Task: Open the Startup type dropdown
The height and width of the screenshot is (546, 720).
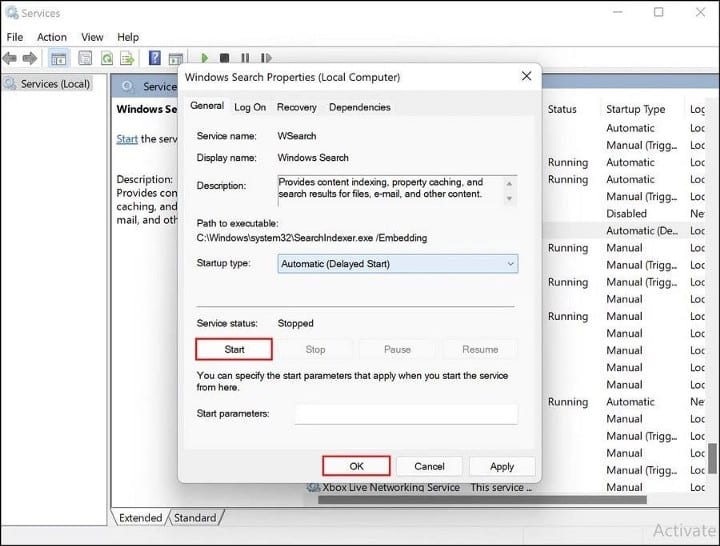Action: tap(398, 264)
